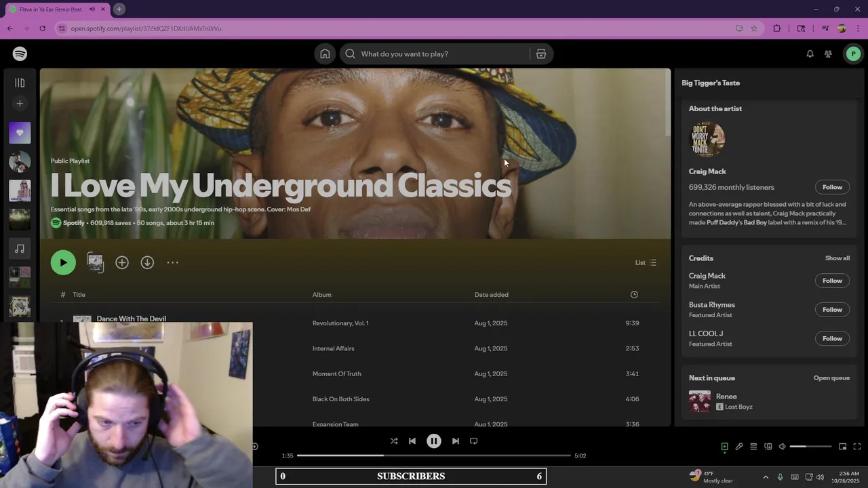Create a playlist with plus icon
The width and height of the screenshot is (868, 488).
(x=20, y=104)
